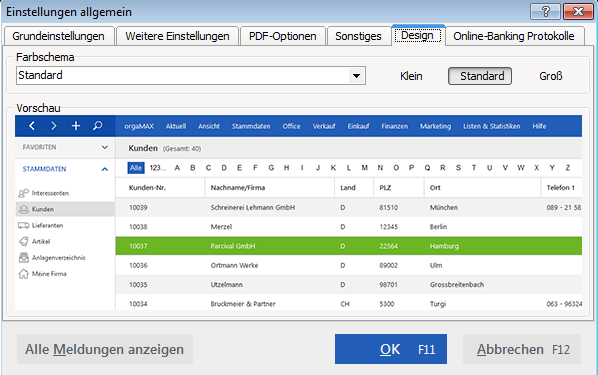Viewport: 598px width, 375px height.
Task: Collapse the Stammdaten section chevron
Action: pyautogui.click(x=105, y=169)
